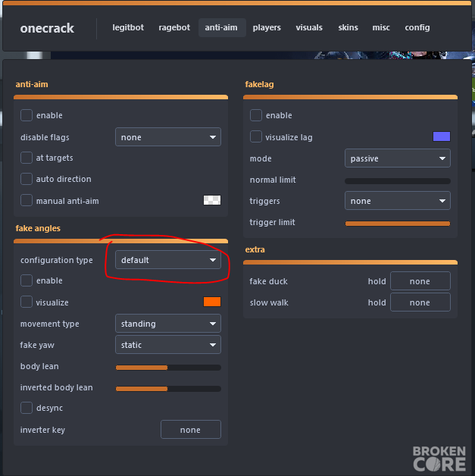The height and width of the screenshot is (476, 475).
Task: Click the fakelag section heading
Action: [x=259, y=84]
